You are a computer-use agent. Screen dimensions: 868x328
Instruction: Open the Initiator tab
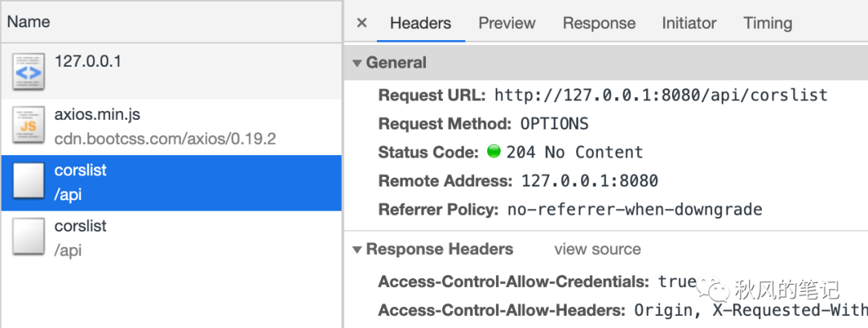pyautogui.click(x=689, y=23)
